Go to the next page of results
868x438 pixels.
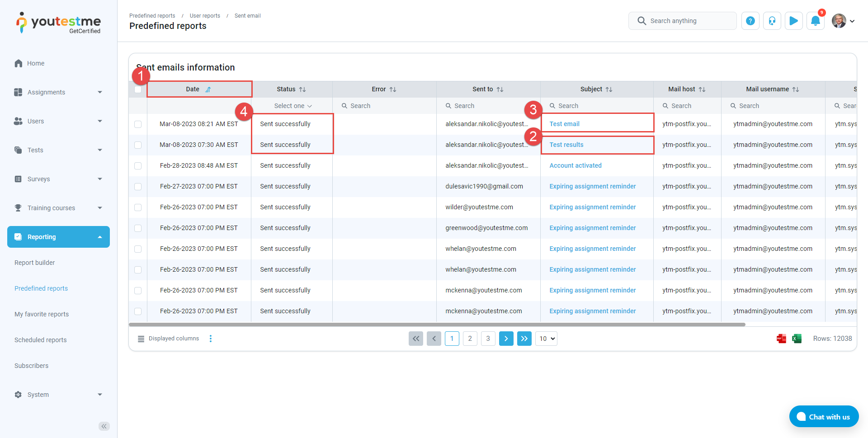pyautogui.click(x=506, y=339)
